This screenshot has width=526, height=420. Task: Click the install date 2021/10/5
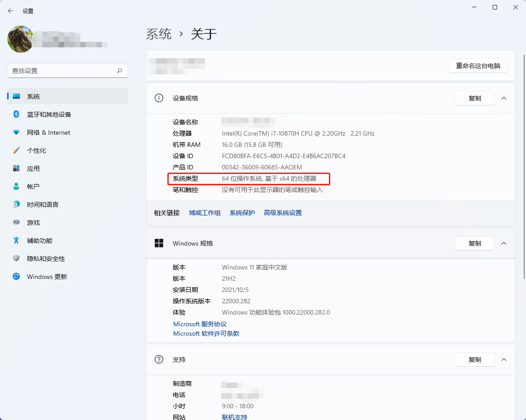235,290
